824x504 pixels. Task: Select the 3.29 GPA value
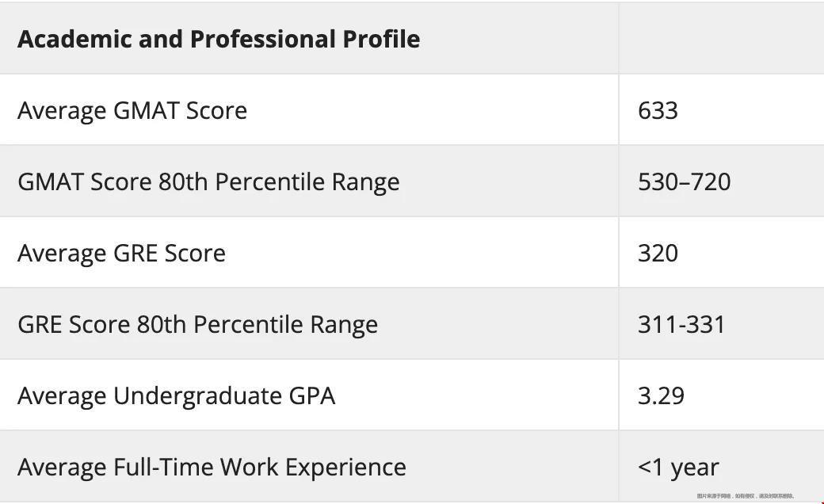click(661, 395)
